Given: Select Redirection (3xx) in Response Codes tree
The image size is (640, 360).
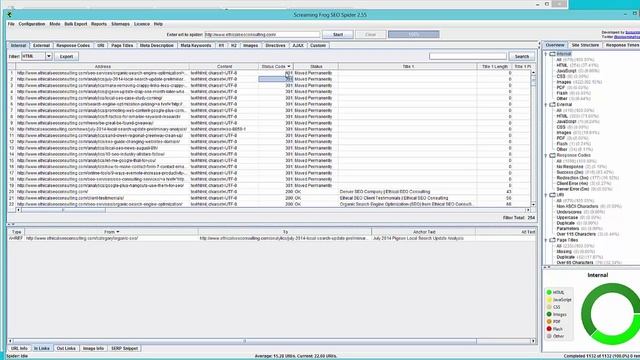Looking at the screenshot, I should pyautogui.click(x=573, y=178).
